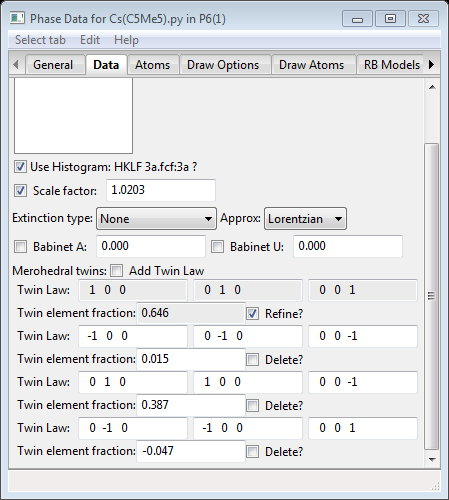Tick Delete? for the 0.387 twin fraction

252,405
